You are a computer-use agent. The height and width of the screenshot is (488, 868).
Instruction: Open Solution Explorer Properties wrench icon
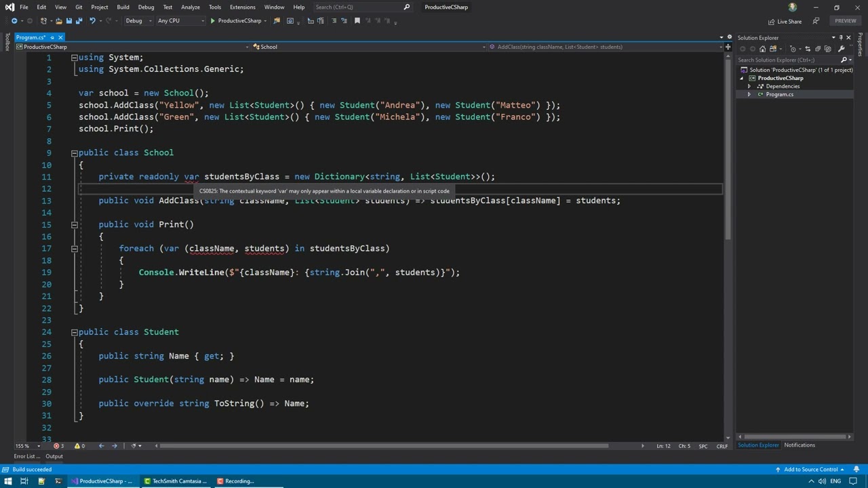pos(842,49)
